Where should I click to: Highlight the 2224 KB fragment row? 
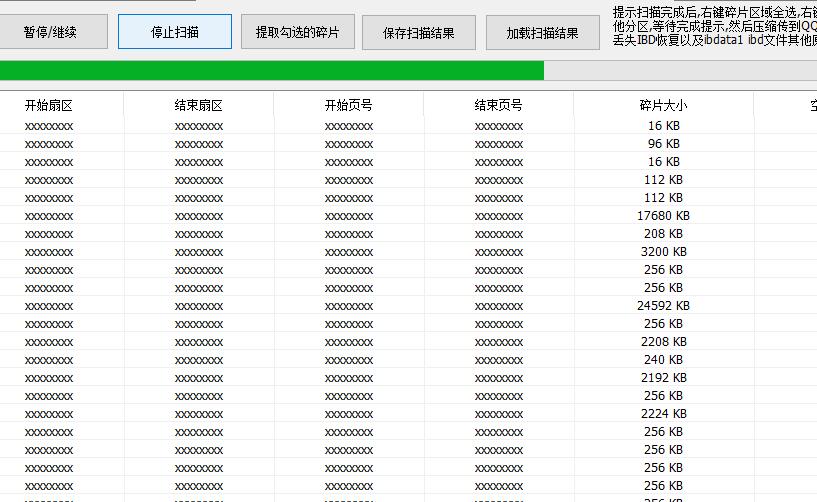click(663, 414)
